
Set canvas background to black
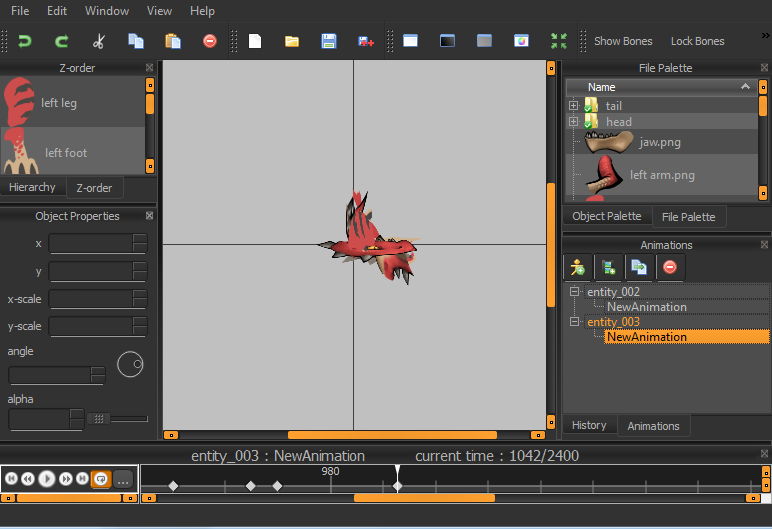point(447,41)
